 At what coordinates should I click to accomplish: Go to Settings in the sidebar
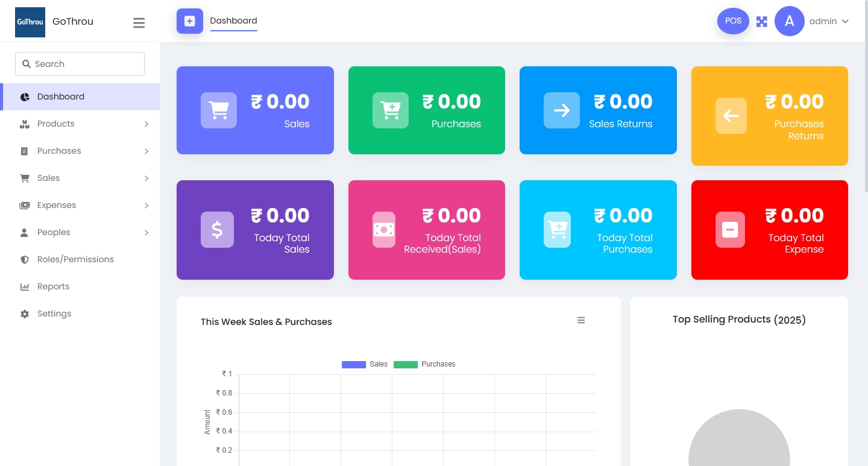coord(54,313)
